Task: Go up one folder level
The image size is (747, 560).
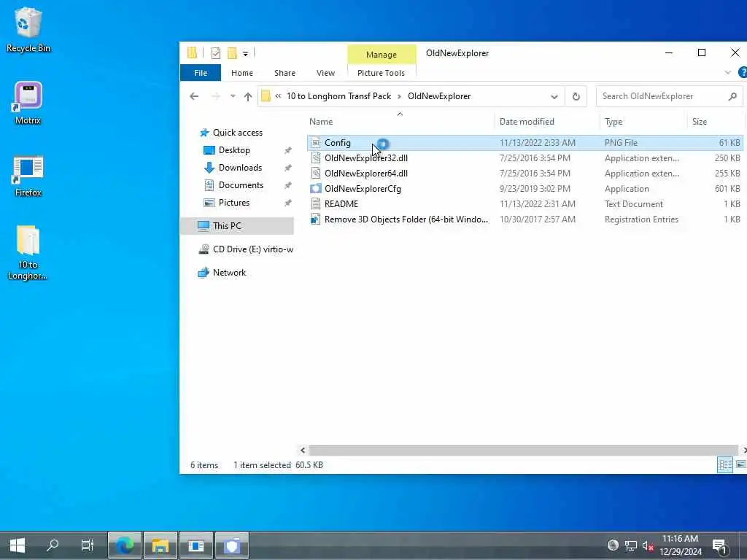Action: coord(248,96)
